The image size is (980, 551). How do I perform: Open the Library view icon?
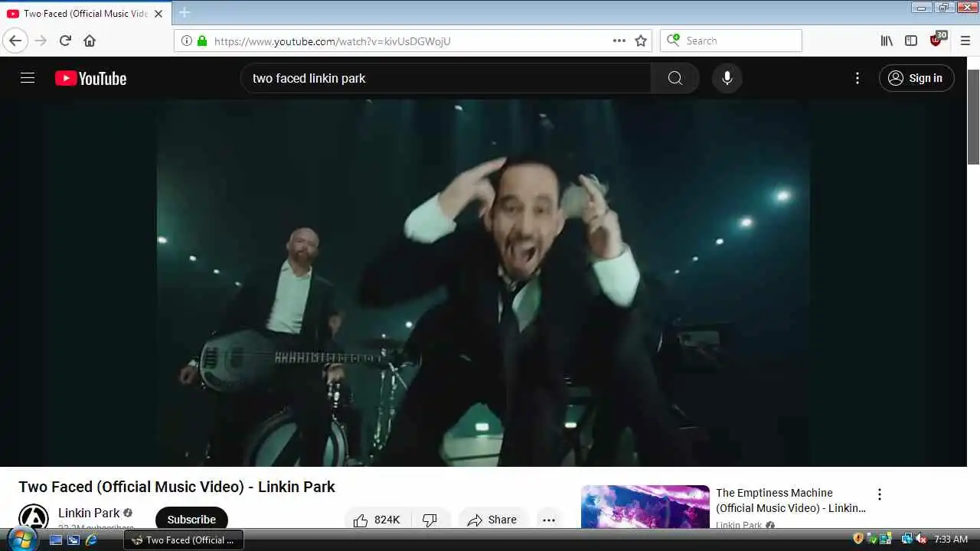[887, 41]
